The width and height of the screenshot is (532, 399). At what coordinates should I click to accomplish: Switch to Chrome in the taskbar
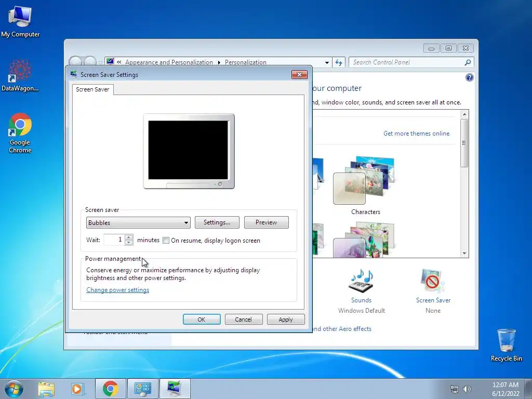tap(111, 389)
